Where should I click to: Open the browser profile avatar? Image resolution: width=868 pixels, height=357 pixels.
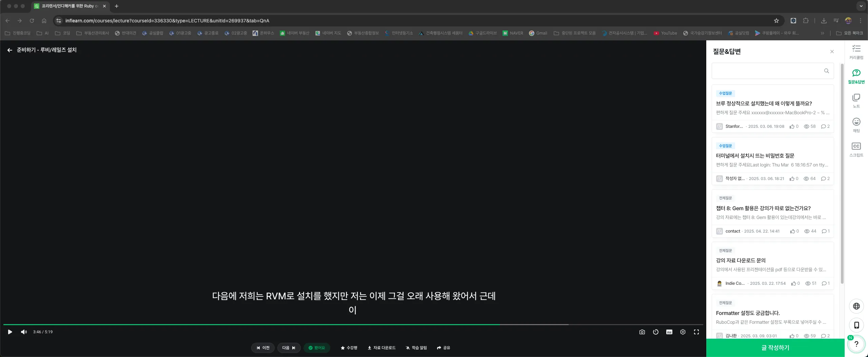click(848, 21)
